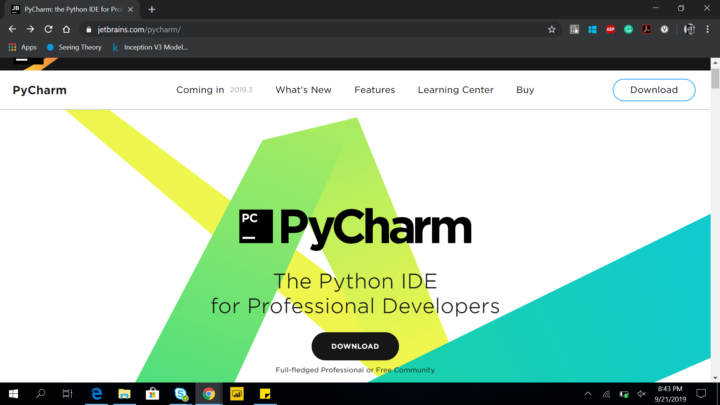
Task: Select the PyCharm browser tab
Action: click(72, 9)
